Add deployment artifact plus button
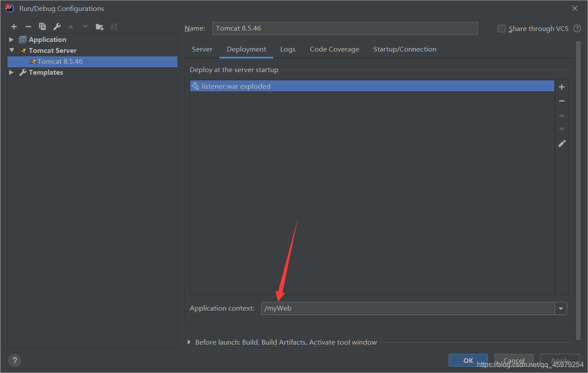588x373 pixels. tap(562, 87)
